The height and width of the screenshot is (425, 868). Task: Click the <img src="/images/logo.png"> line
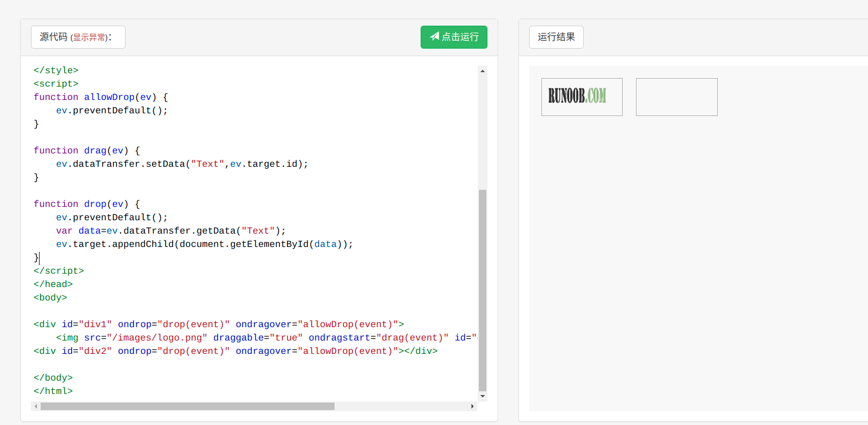(267, 337)
